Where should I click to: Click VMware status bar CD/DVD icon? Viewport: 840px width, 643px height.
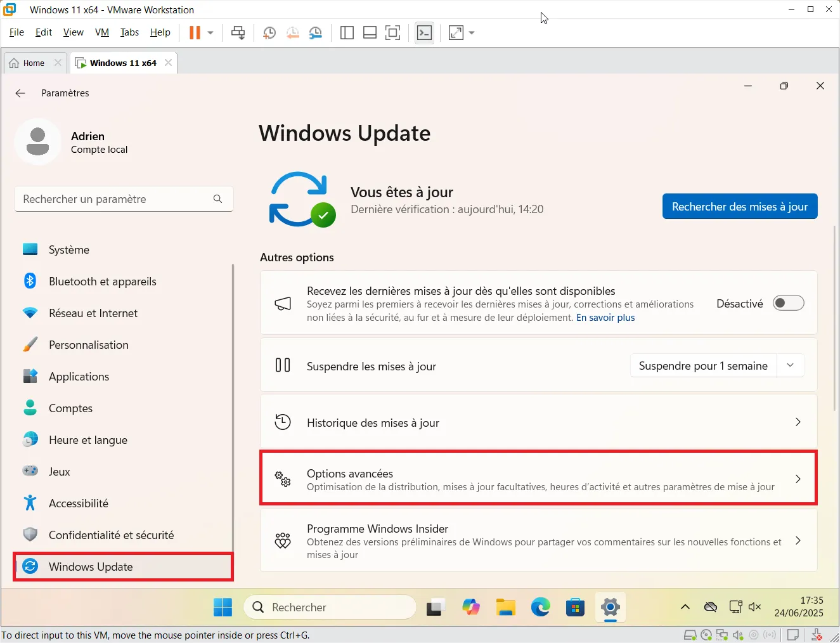(x=706, y=635)
